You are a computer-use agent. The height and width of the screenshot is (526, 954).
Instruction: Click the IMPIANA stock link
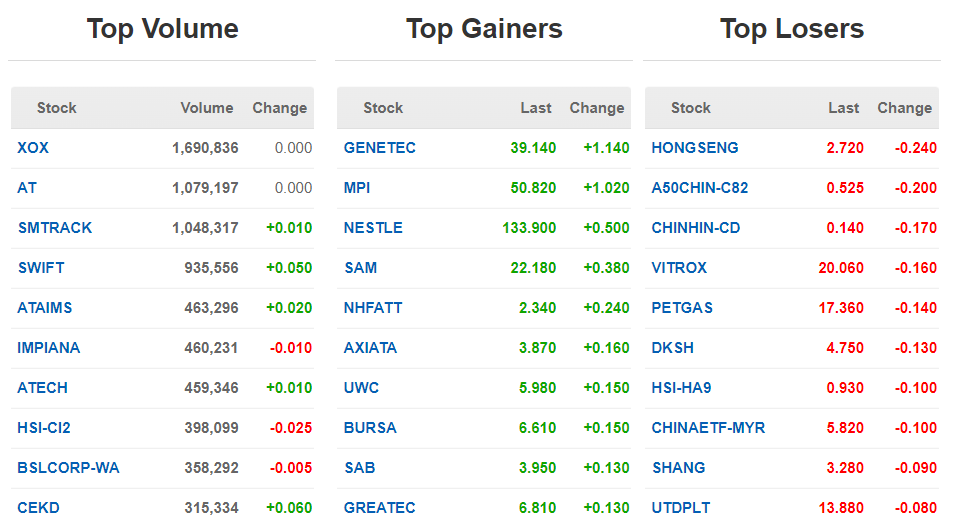click(49, 348)
